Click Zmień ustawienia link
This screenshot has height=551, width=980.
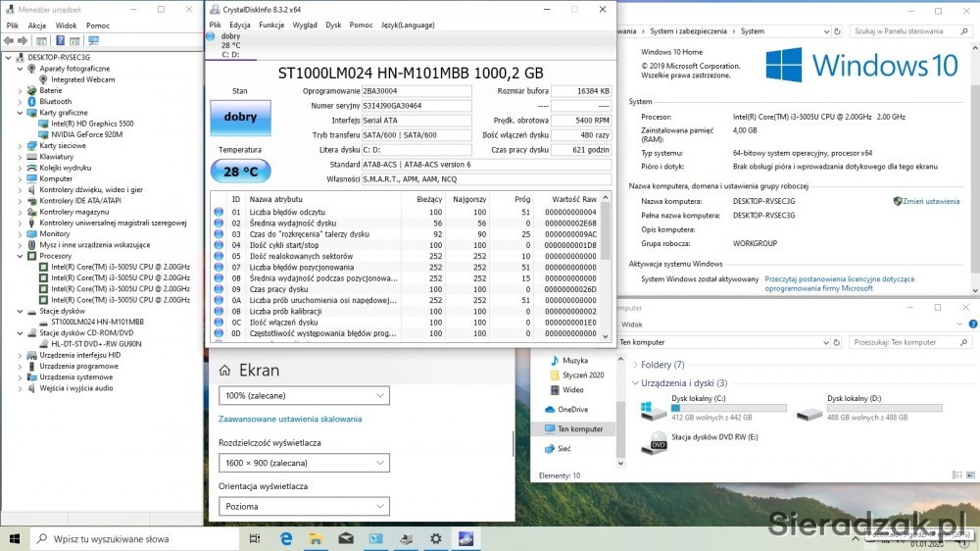point(931,201)
